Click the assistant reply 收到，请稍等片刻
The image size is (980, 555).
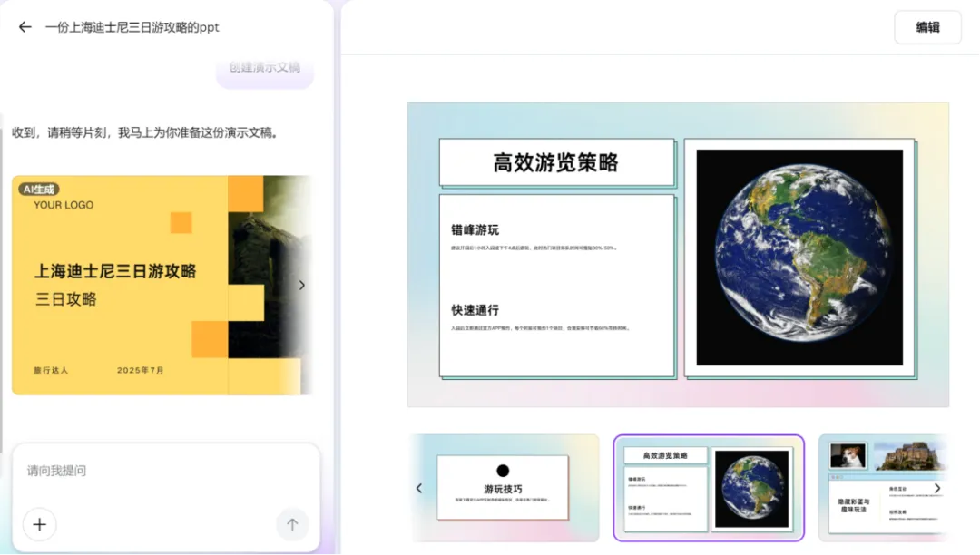[x=145, y=132]
